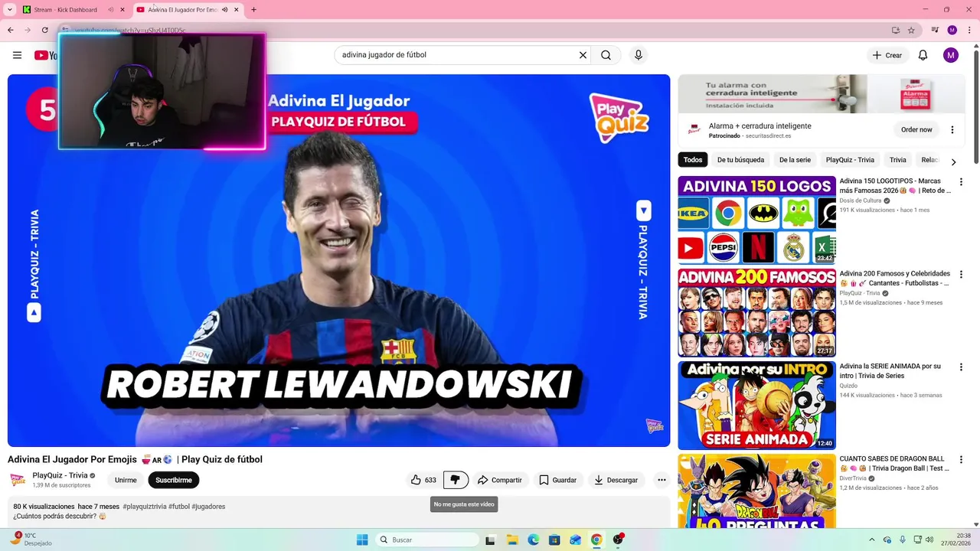Select the Trivia chip
The image size is (980, 551).
click(898, 160)
